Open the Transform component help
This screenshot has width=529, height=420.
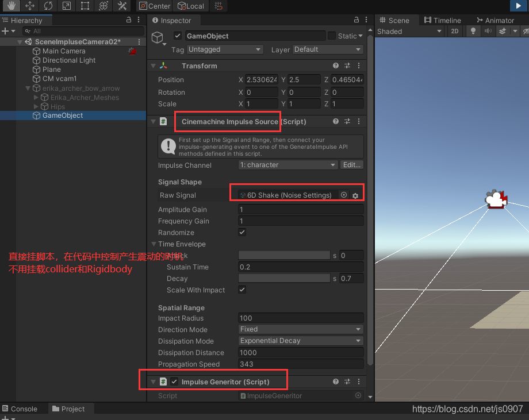(x=336, y=65)
